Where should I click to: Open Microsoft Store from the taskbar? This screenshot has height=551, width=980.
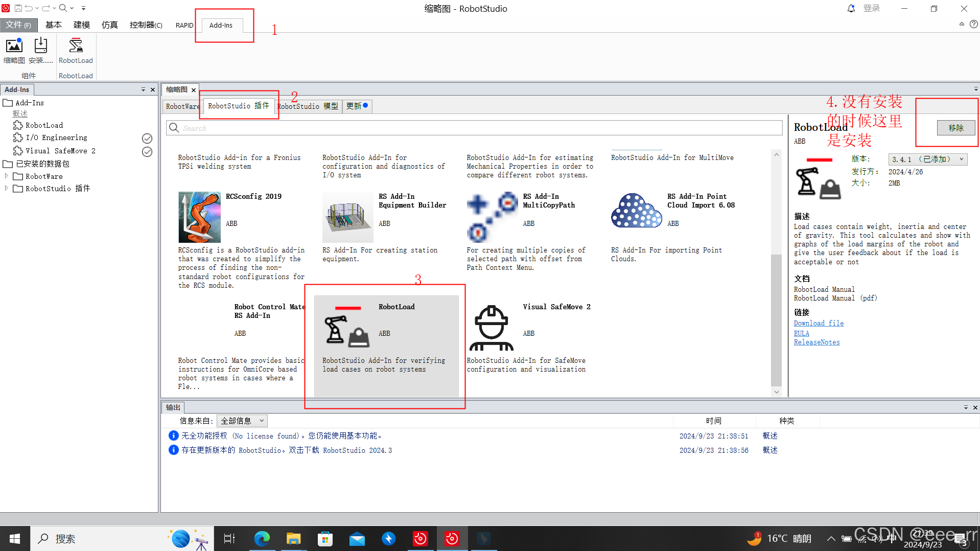pos(325,539)
